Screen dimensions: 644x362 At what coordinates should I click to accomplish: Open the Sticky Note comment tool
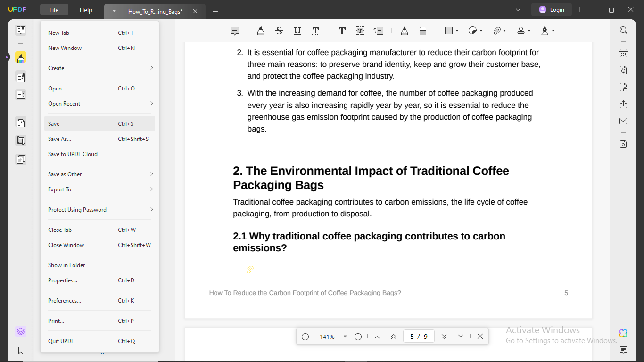[234, 31]
